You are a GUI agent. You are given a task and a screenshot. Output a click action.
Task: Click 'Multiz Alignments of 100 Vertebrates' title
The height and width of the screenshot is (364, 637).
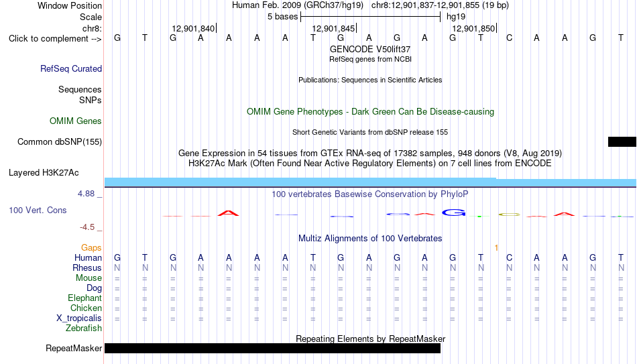point(370,239)
